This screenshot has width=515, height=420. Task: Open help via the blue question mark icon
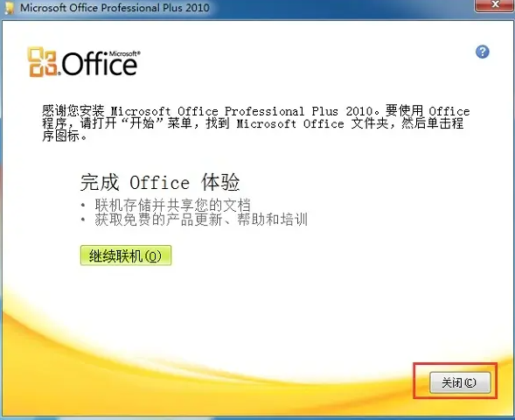[x=482, y=52]
